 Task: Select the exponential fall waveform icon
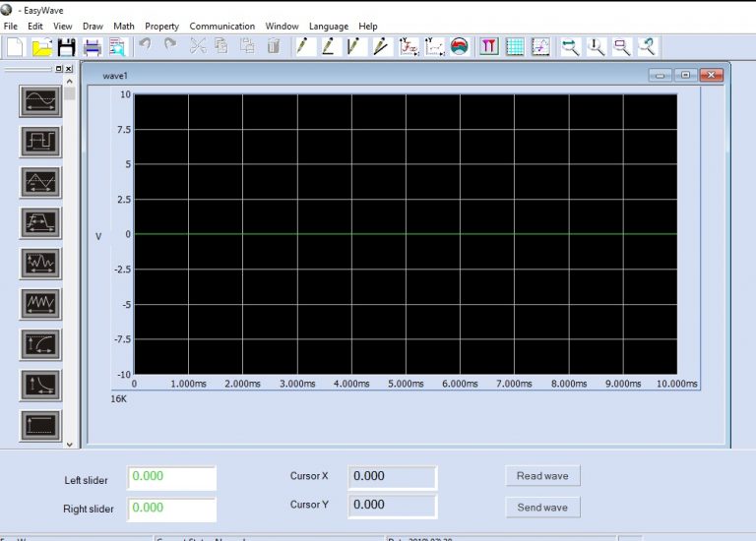40,385
